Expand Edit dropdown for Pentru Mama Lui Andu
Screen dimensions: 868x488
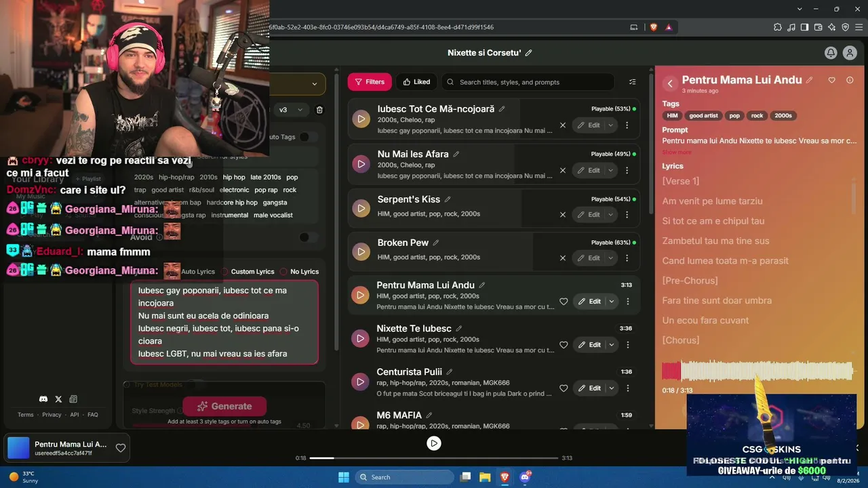(612, 302)
